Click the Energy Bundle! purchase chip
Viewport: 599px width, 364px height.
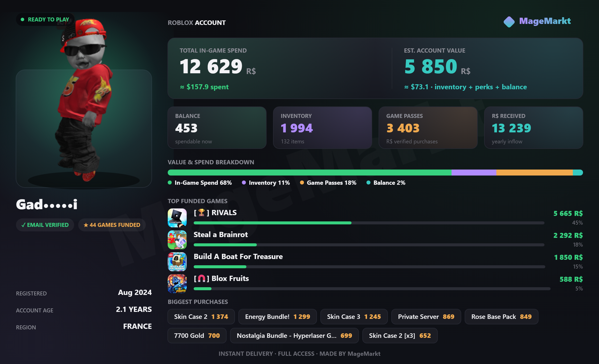(278, 317)
